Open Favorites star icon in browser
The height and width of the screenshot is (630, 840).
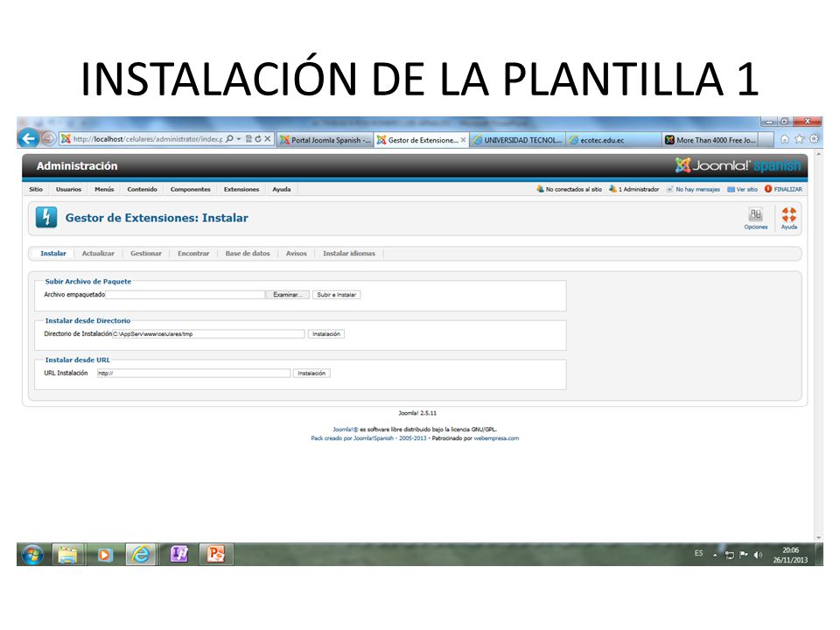pos(799,139)
